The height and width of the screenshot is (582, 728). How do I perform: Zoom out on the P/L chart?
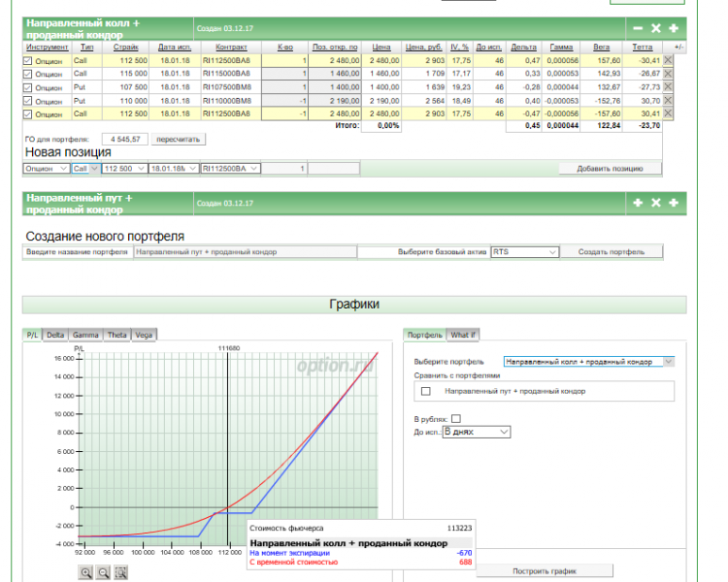(x=104, y=572)
